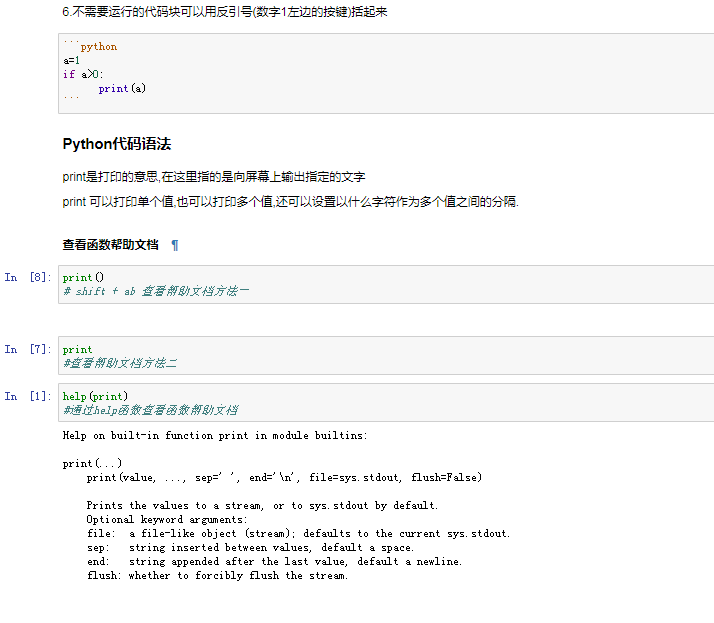714x623 pixels.
Task: Click the line 6.不需要运行的代码块 at top
Action: click(224, 12)
